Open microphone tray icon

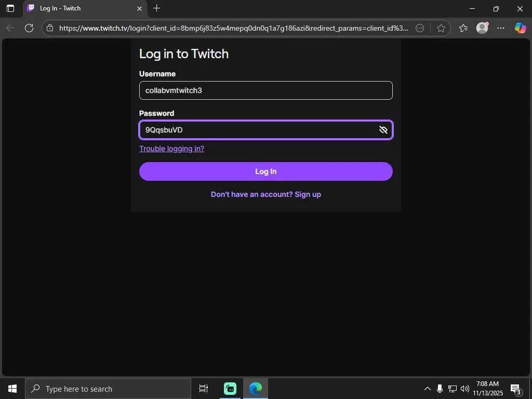pos(440,389)
